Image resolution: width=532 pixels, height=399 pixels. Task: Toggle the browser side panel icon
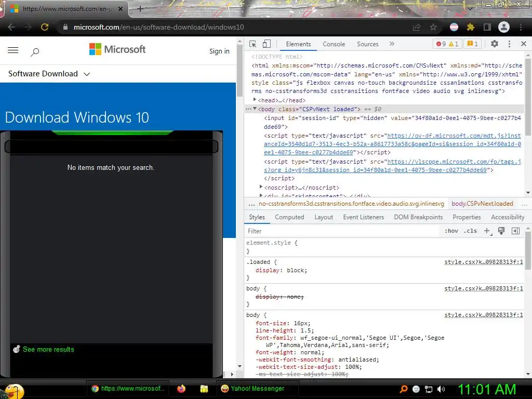(x=487, y=27)
